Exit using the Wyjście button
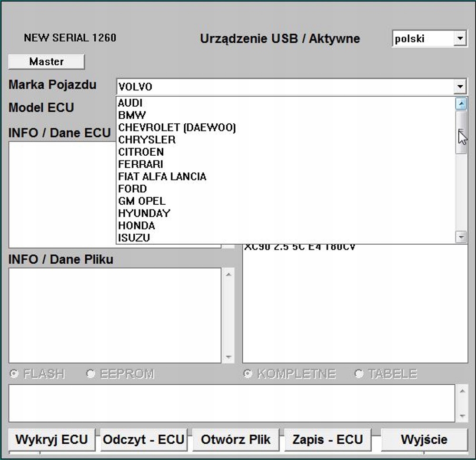Screen dimensions: 476x460 424,439
